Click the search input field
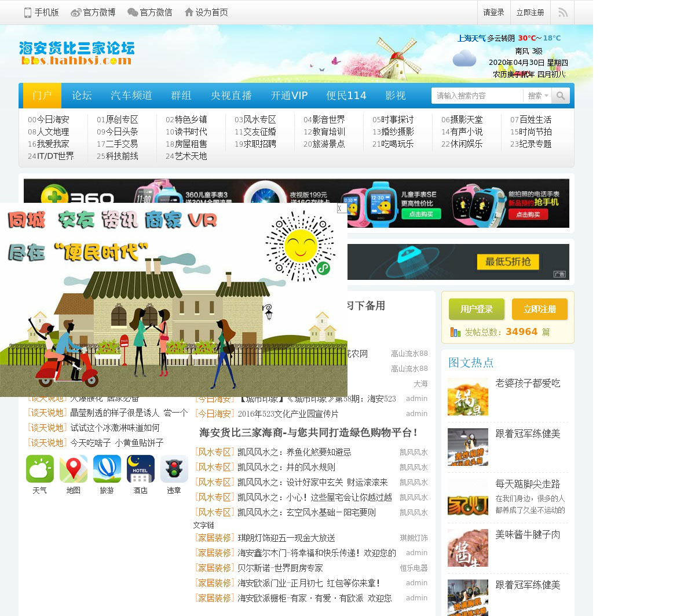 [476, 96]
